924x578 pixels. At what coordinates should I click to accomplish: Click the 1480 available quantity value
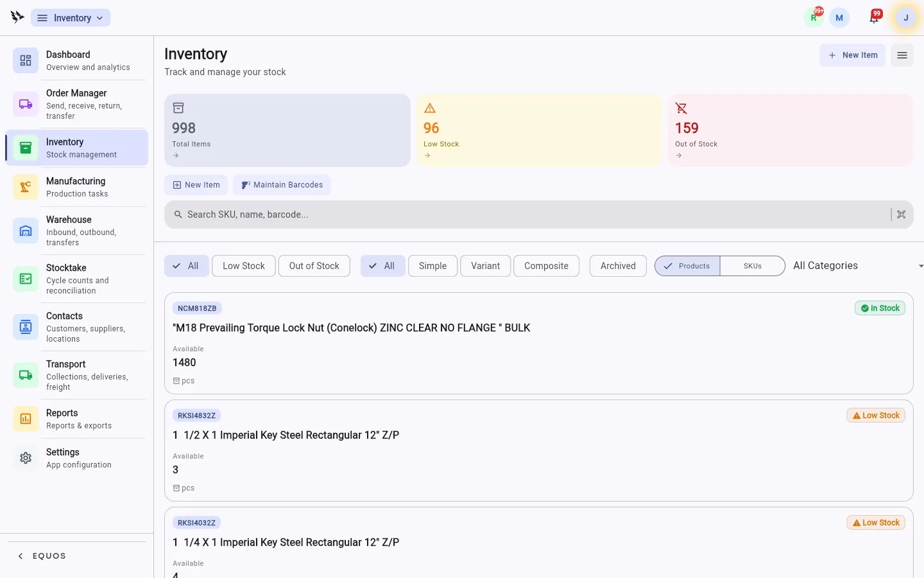(x=184, y=363)
